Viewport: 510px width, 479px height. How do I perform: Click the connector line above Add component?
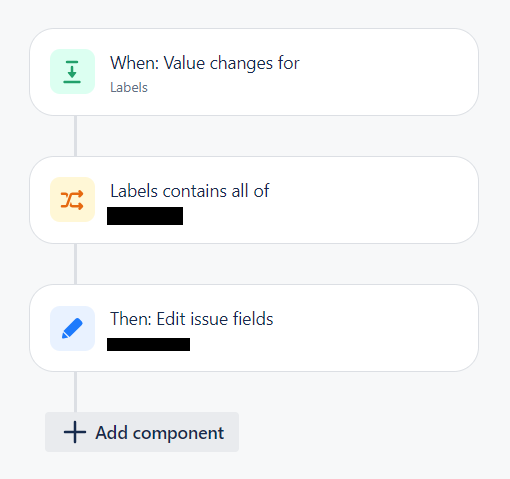76,392
